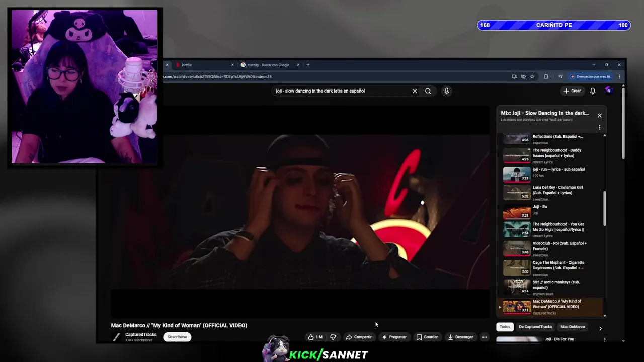Select De CapturedTracks filter chip
This screenshot has width=644, height=362.
click(535, 327)
